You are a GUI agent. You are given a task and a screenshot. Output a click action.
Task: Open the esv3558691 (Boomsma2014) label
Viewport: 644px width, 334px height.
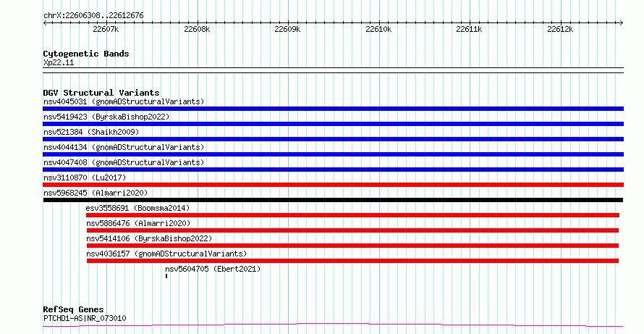pyautogui.click(x=138, y=208)
